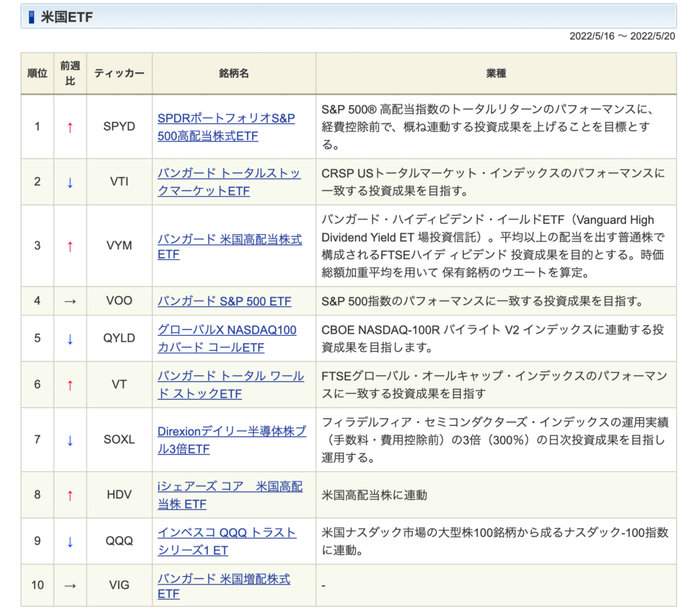Image resolution: width=685 pixels, height=616 pixels.
Task: Select the QYLD ticker cell
Action: 119,338
